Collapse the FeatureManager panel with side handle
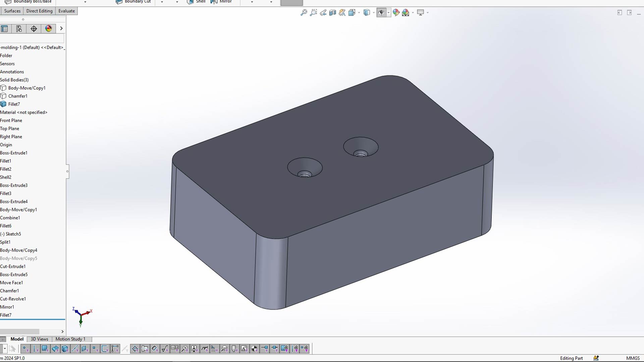This screenshot has height=362, width=644. coord(67,171)
